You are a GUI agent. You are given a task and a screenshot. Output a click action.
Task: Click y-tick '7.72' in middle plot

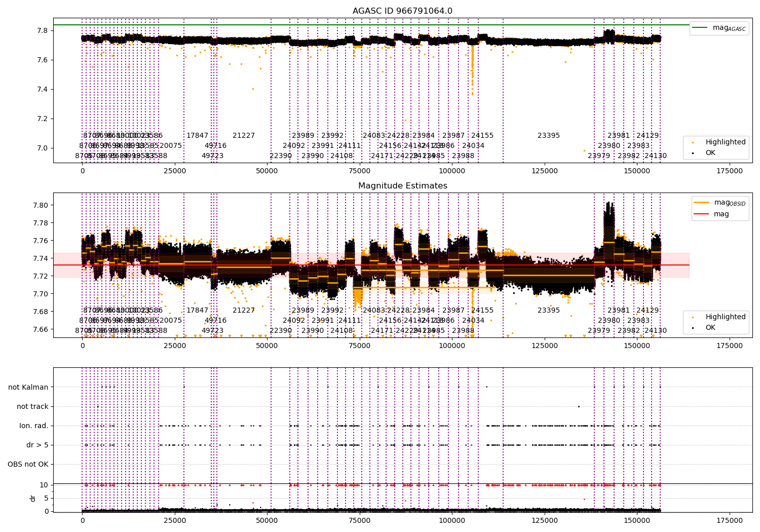tap(41, 276)
